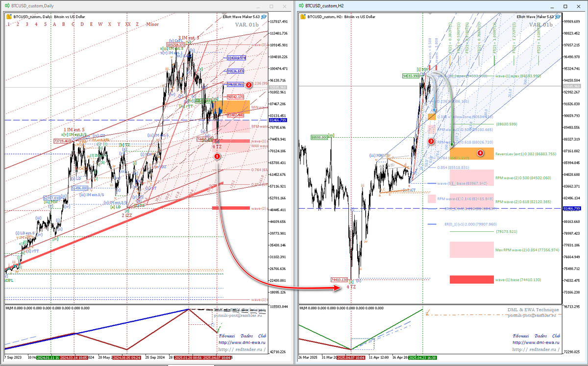Click the 'ReversLev (ext1) 0.382 (86883.755)' label
This screenshot has height=366, width=588.
point(526,153)
